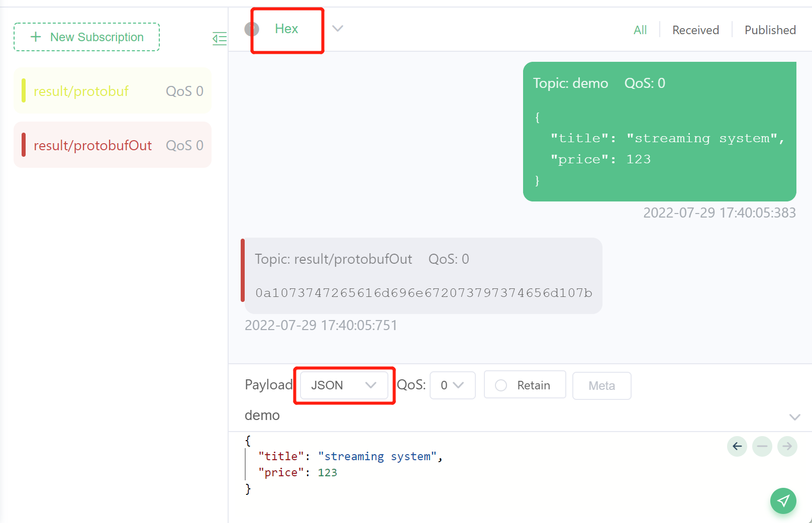This screenshot has width=812, height=523.
Task: Click the "title" line in payload editor
Action: pos(350,457)
